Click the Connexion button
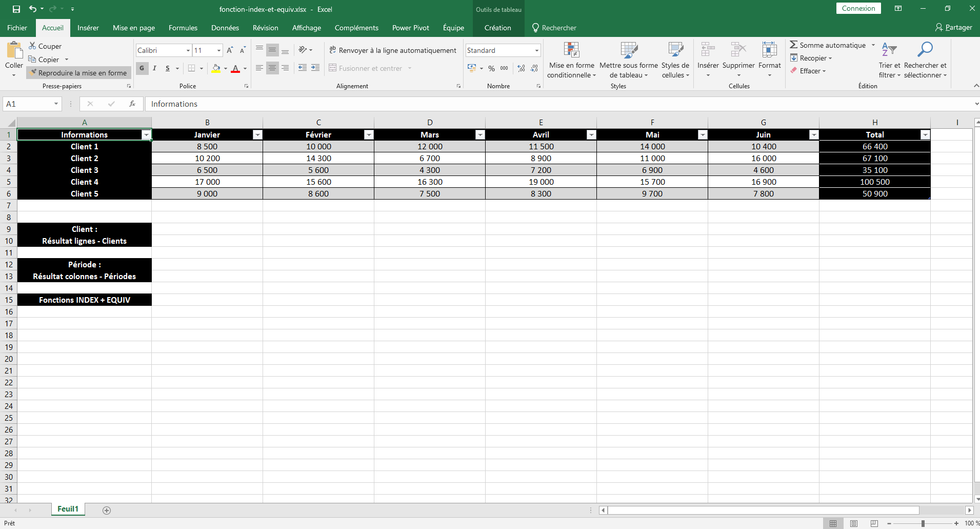980x529 pixels. point(858,8)
